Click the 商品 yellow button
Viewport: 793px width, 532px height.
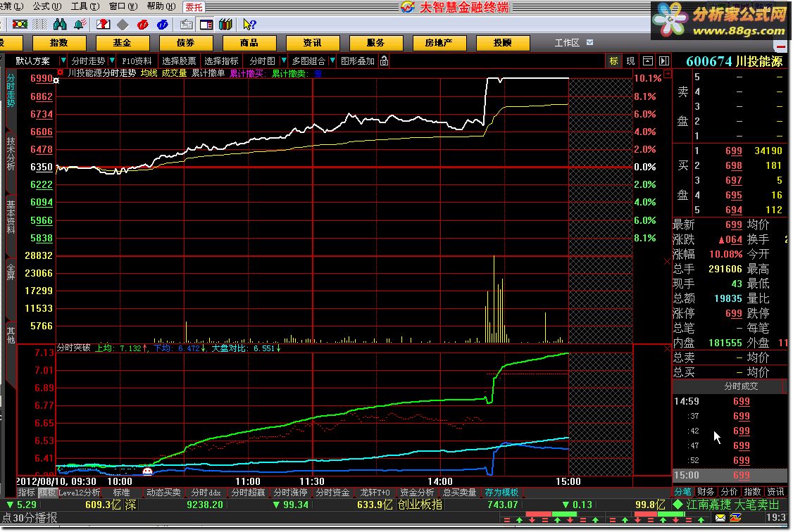tap(249, 43)
